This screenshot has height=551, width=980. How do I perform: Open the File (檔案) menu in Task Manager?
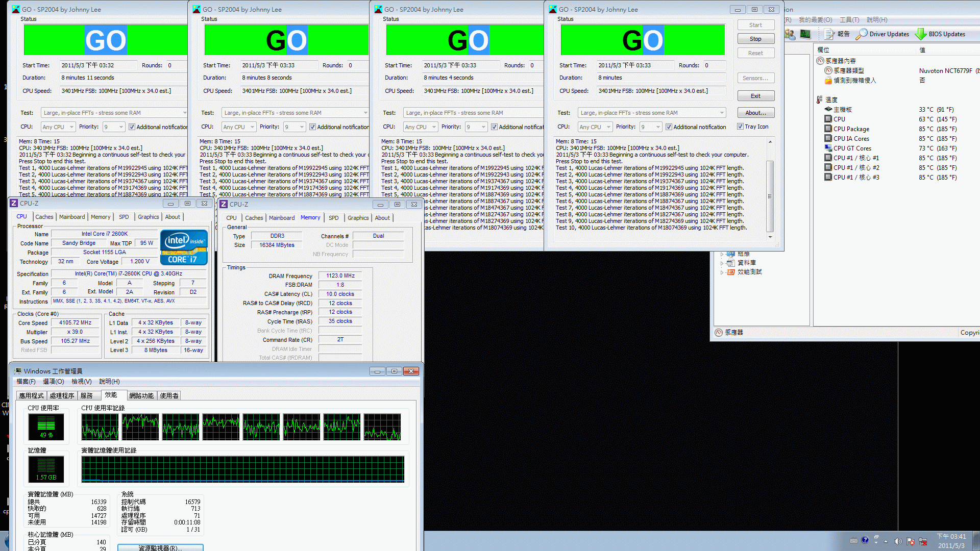26,382
